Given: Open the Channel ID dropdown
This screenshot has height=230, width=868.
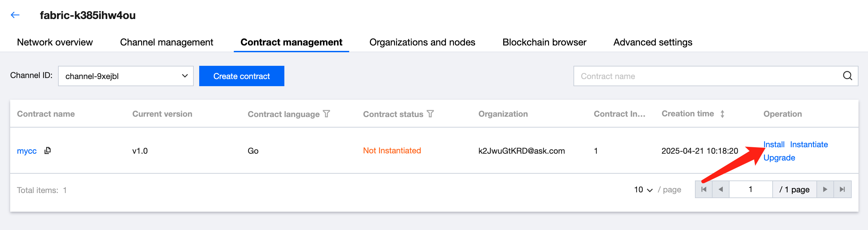Looking at the screenshot, I should click(126, 76).
